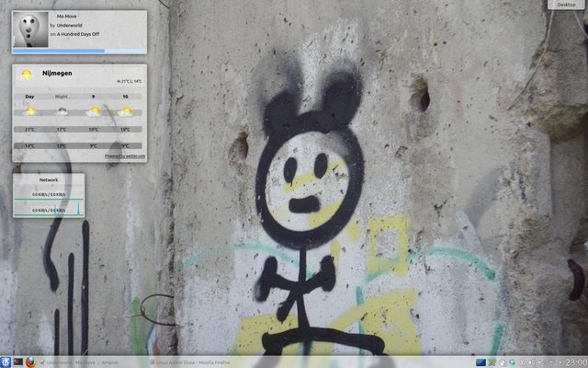Click the day 10 forecast weather icon

(125, 111)
